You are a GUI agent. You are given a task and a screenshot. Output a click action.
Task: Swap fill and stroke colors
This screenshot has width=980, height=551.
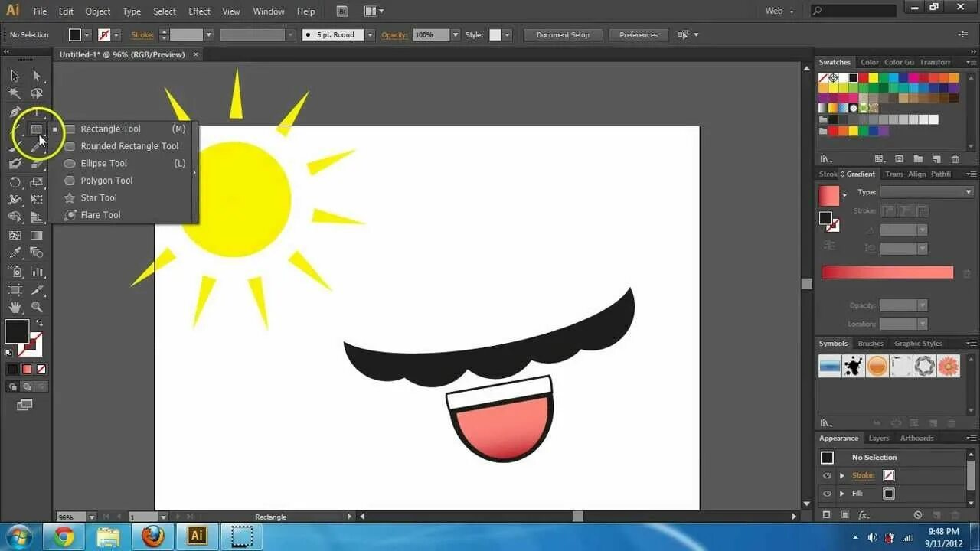[x=39, y=324]
